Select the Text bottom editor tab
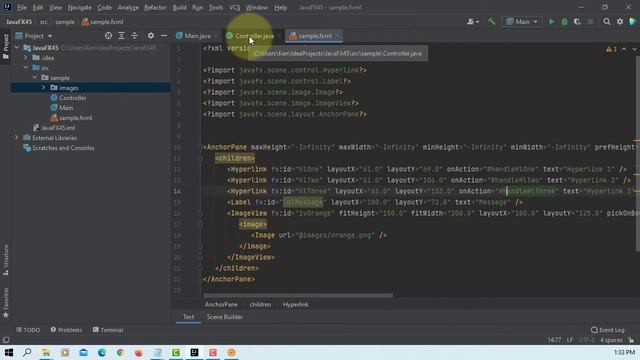Screen dimensions: 640x360 point(188,317)
